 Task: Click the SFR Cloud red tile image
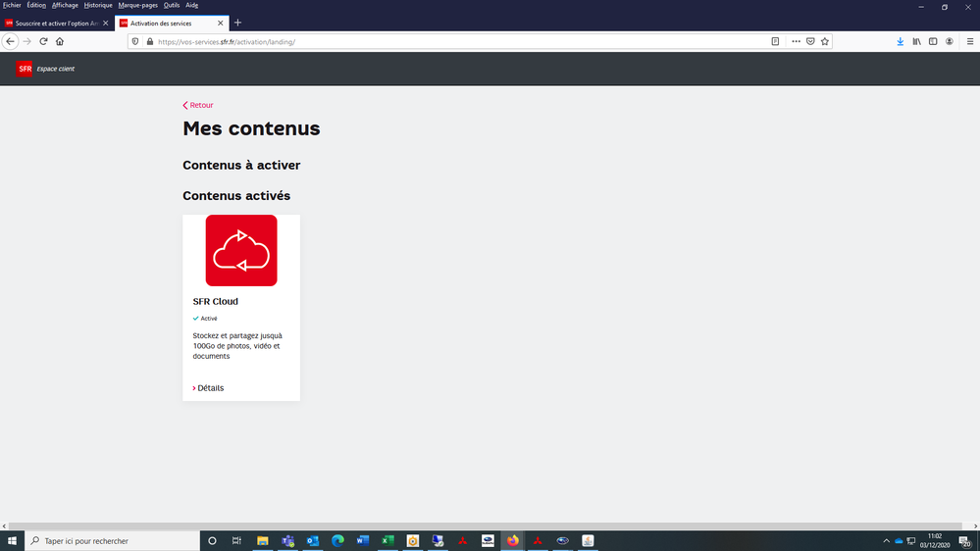(241, 251)
